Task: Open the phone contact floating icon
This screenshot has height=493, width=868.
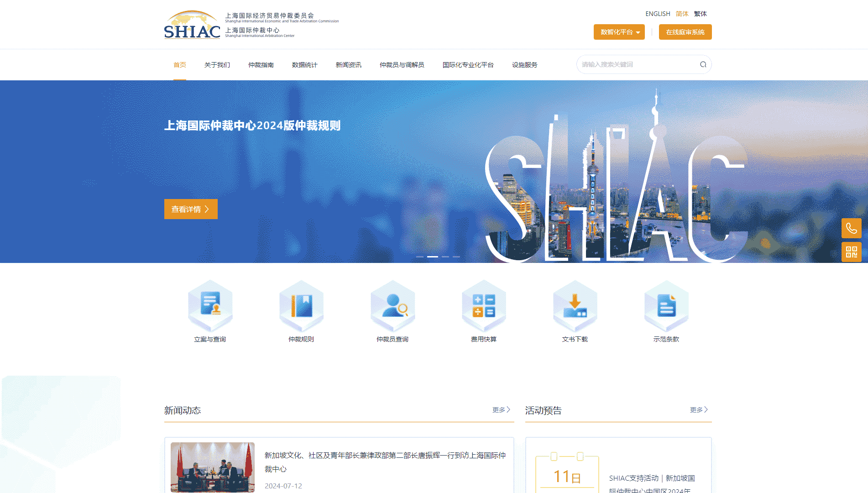Action: coord(851,228)
